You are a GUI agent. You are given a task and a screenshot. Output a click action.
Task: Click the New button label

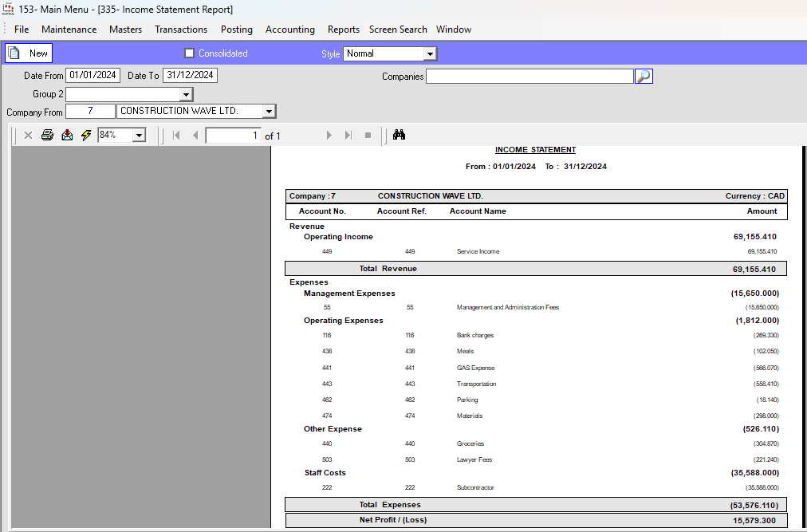38,53
